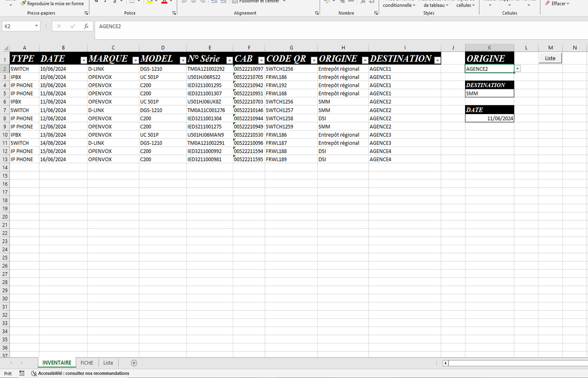Click the insert function fx icon
The height and width of the screenshot is (378, 588).
86,26
